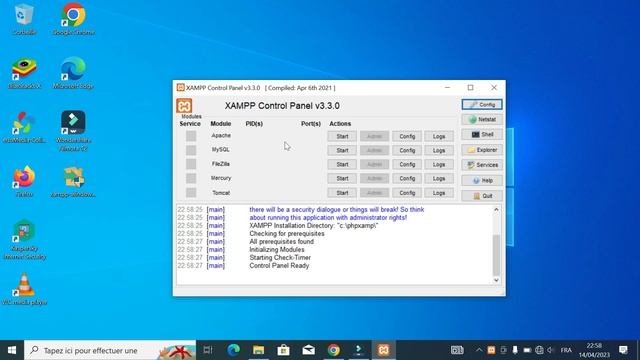Quit the XAMPP Control Panel

tap(482, 196)
